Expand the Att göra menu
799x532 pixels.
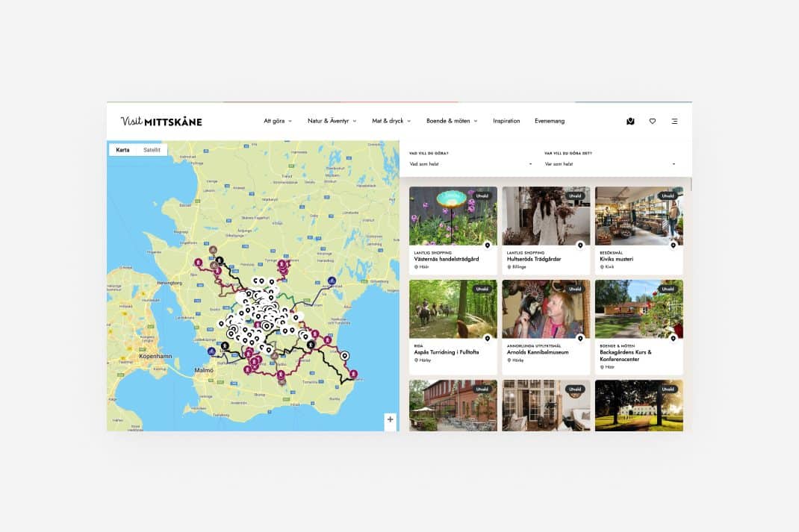coord(278,121)
